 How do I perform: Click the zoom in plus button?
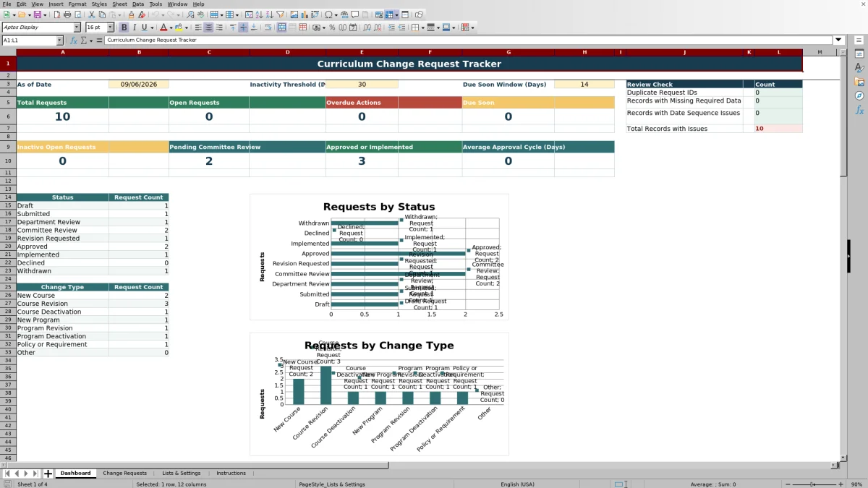(x=839, y=484)
